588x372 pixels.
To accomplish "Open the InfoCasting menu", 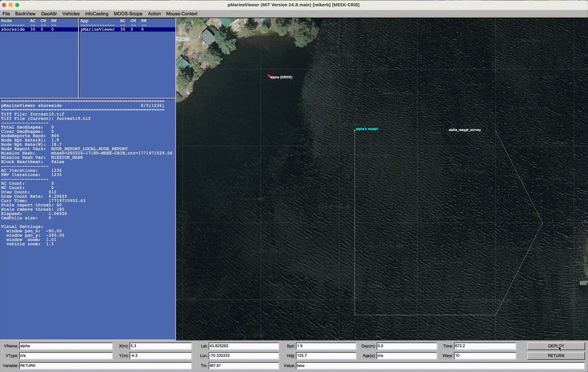I will [97, 14].
